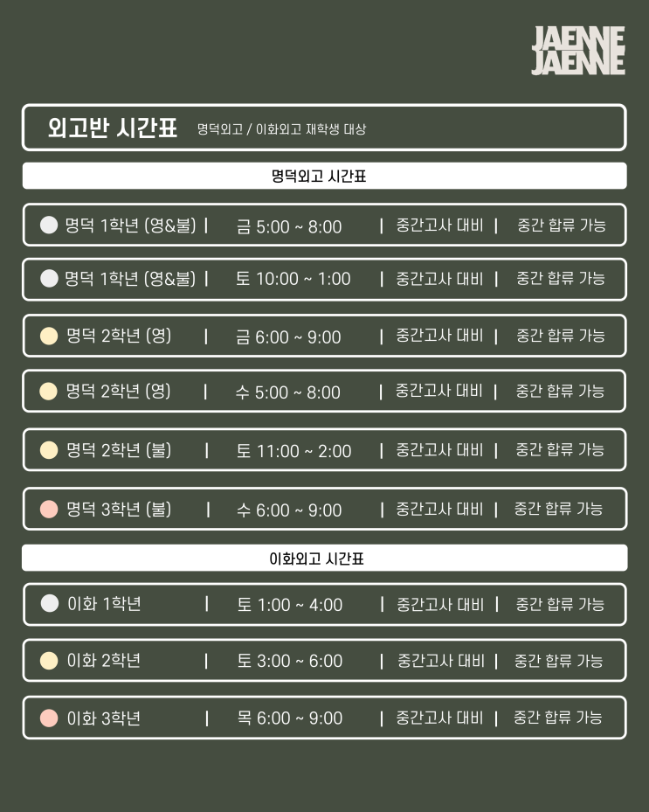Click 중간 합류 가능 in 이화 3학년 row
649x812 pixels.
click(x=558, y=718)
